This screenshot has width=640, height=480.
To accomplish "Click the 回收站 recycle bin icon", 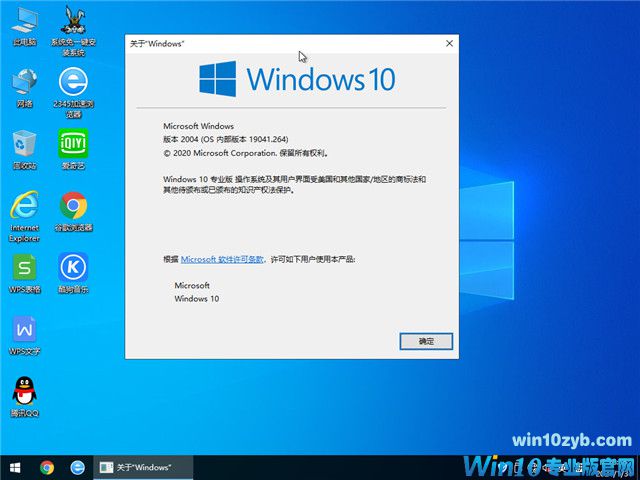I will [25, 144].
